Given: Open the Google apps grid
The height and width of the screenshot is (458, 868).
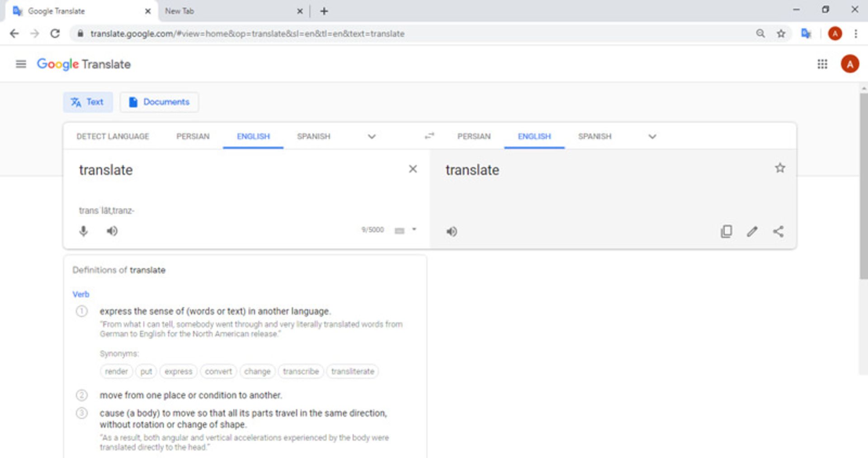Looking at the screenshot, I should [822, 64].
